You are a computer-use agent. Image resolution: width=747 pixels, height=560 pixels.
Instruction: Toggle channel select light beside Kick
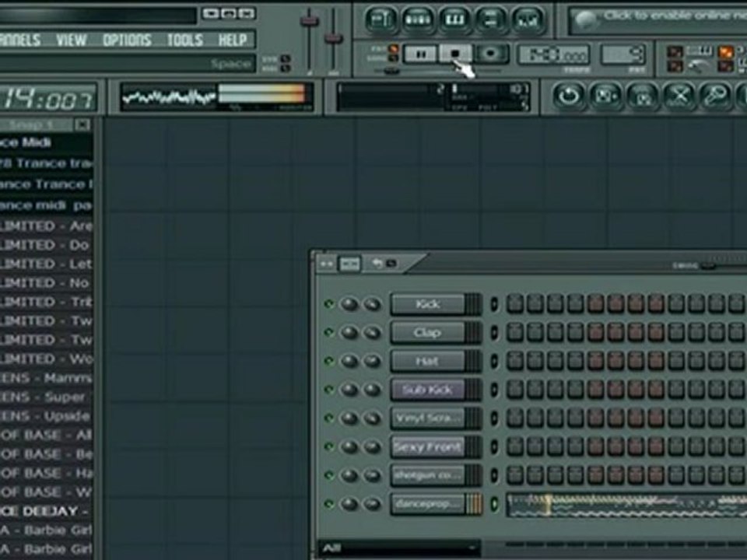pos(494,304)
